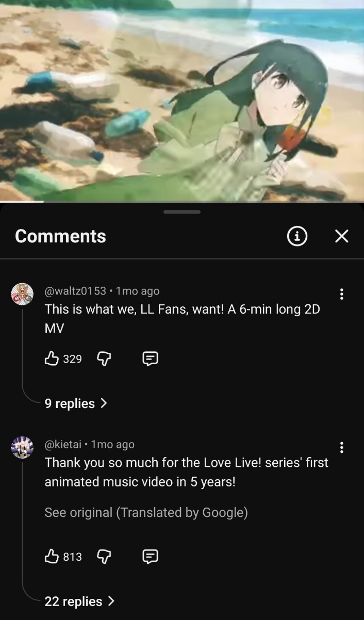Screen dimensions: 364x620
Task: Open @waltz0153 profile avatar
Action: point(22,294)
